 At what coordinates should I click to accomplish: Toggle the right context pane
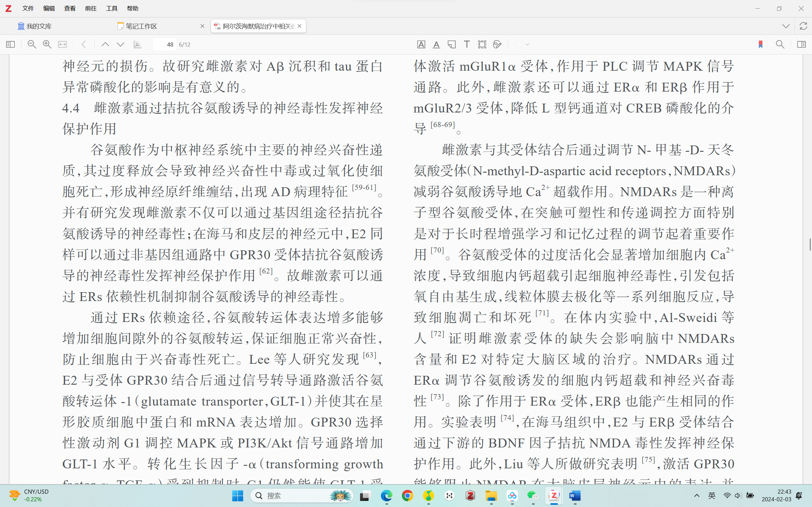801,44
